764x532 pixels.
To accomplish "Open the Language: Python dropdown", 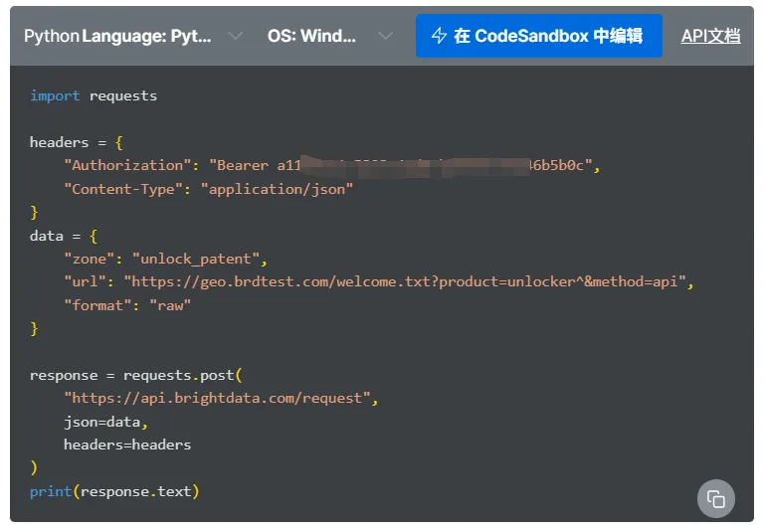I will 162,36.
